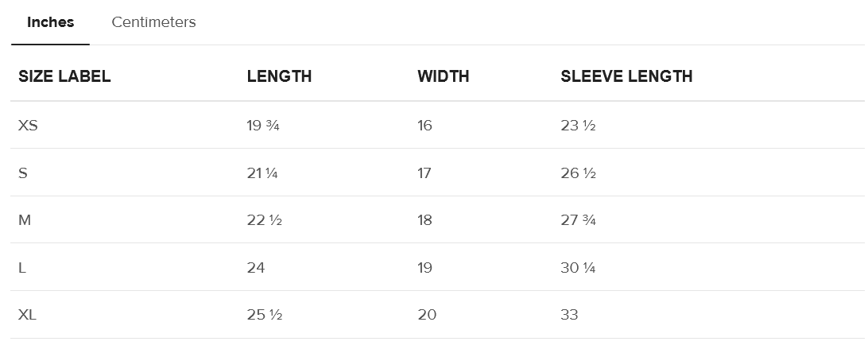
Task: Click the M sleeve length 27 ¾
Action: tap(578, 220)
